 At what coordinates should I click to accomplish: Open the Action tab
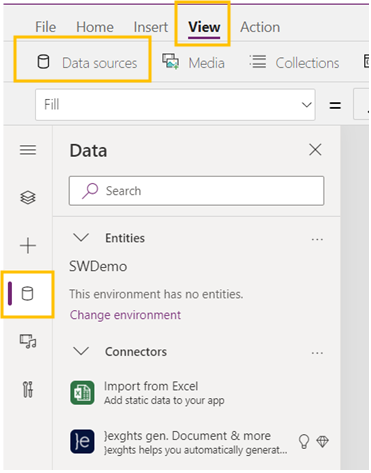[x=260, y=27]
